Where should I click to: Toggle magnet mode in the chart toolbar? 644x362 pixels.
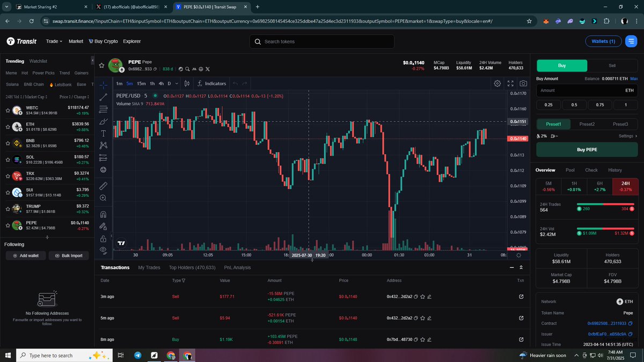coord(103,214)
